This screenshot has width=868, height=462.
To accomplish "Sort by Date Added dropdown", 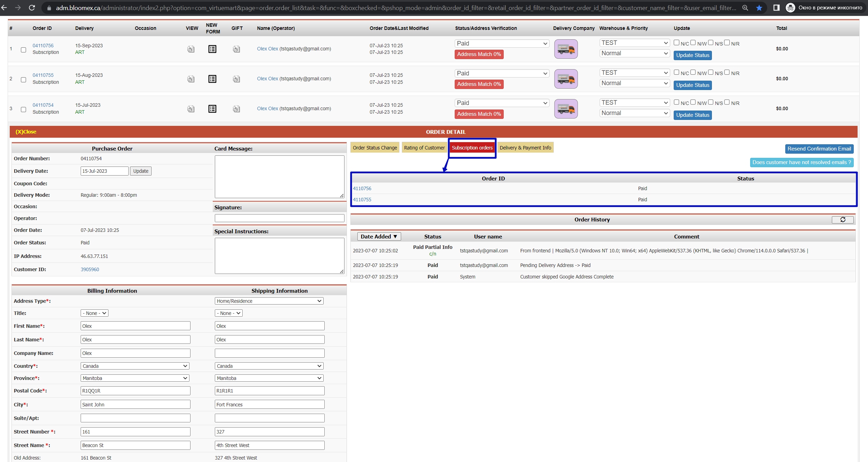I will point(379,237).
